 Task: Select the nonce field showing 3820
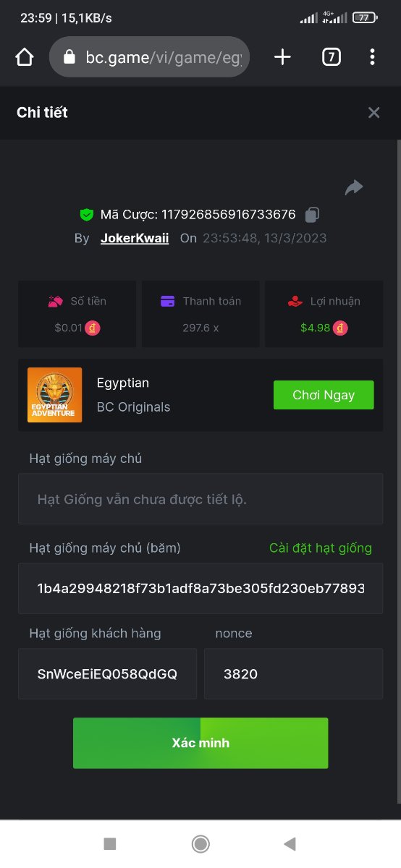tap(293, 673)
